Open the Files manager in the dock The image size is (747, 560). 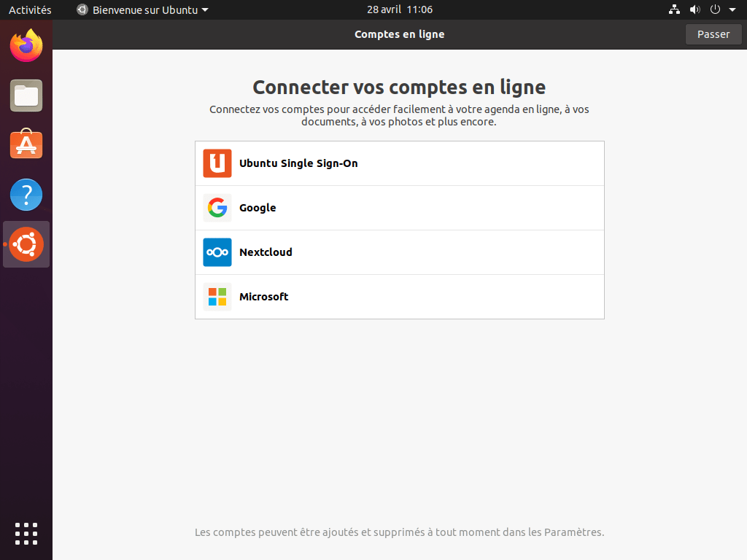tap(26, 96)
